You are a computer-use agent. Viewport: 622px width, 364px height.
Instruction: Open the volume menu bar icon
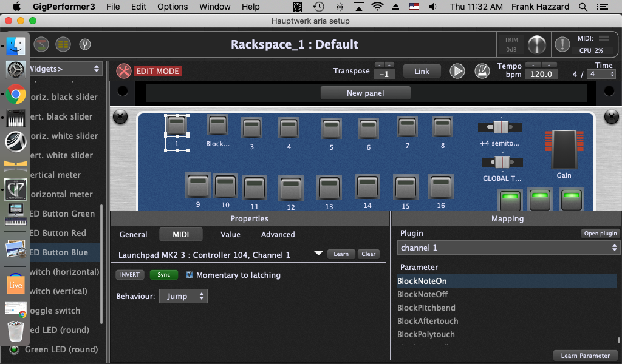(x=432, y=7)
